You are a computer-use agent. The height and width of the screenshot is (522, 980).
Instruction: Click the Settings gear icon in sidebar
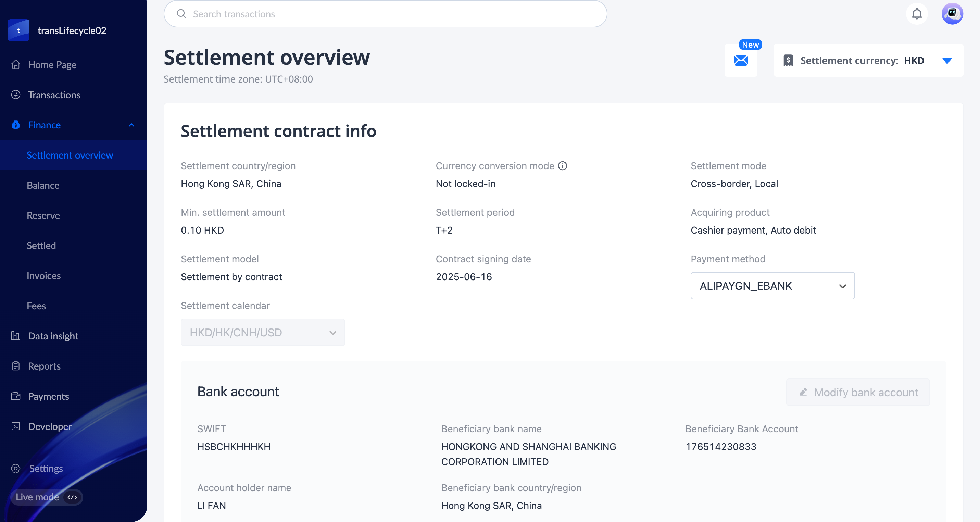16,468
